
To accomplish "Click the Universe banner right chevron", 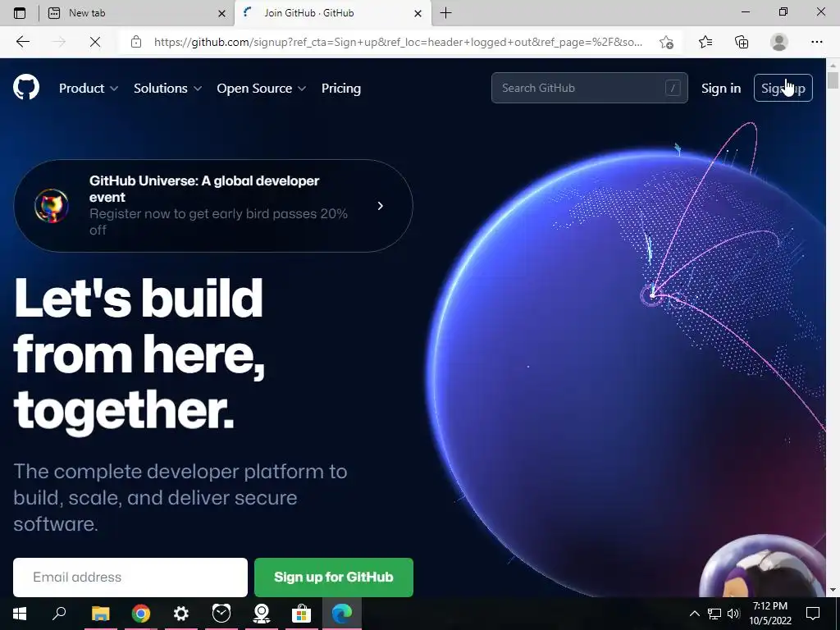I will point(381,206).
